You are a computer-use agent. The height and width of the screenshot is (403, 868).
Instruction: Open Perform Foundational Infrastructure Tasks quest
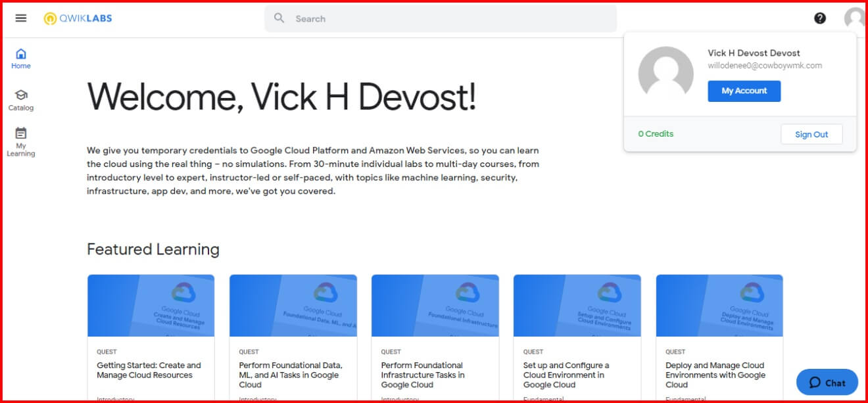click(423, 375)
